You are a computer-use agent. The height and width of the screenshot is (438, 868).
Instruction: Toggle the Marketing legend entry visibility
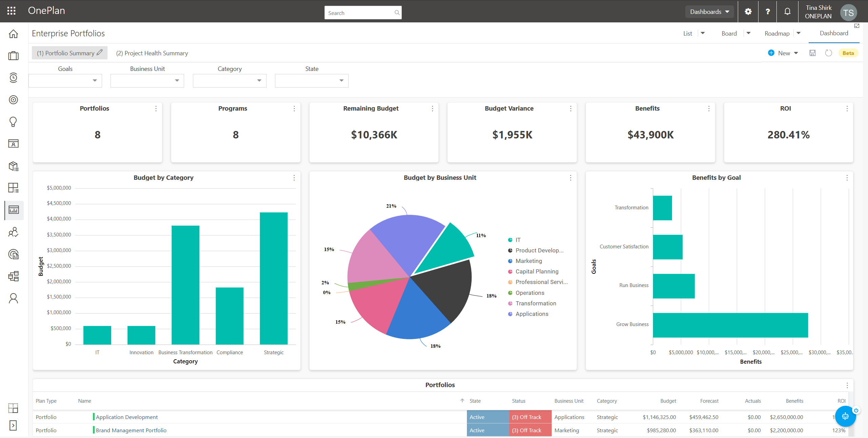tap(528, 261)
